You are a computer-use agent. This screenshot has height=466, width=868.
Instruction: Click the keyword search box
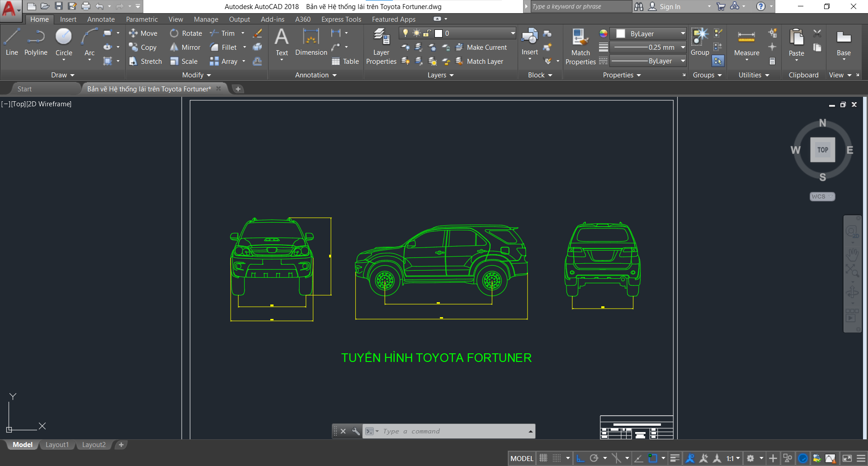pos(580,6)
